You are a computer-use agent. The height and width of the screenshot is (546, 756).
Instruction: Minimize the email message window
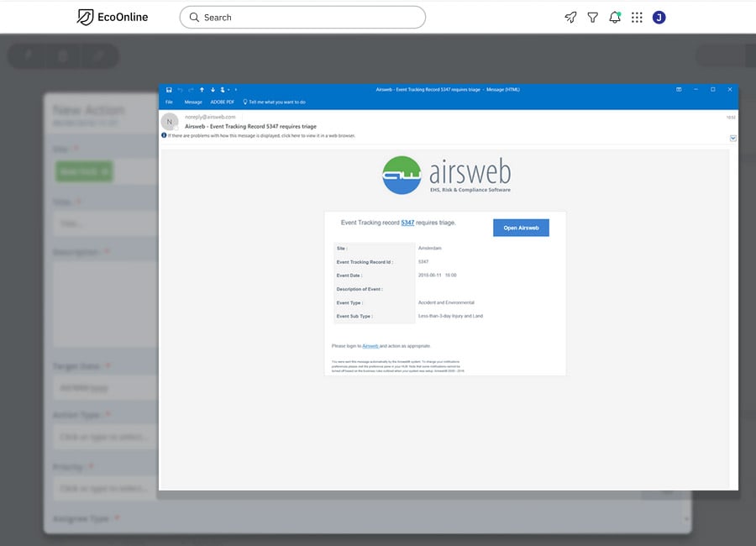pos(696,90)
